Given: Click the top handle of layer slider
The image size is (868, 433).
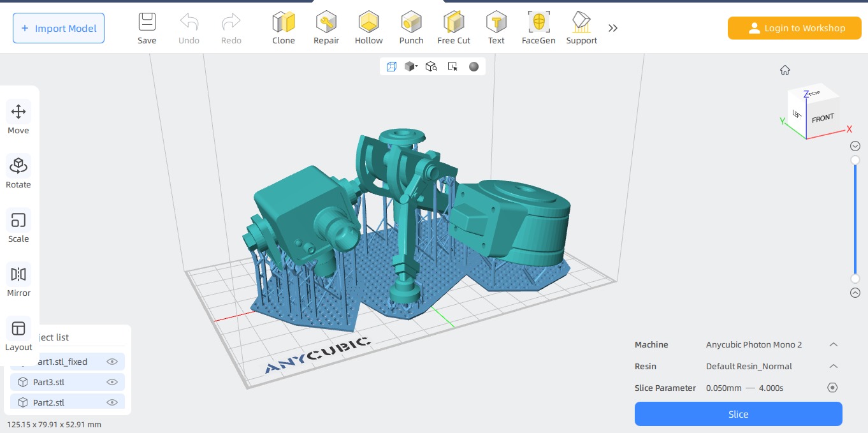Looking at the screenshot, I should point(855,160).
